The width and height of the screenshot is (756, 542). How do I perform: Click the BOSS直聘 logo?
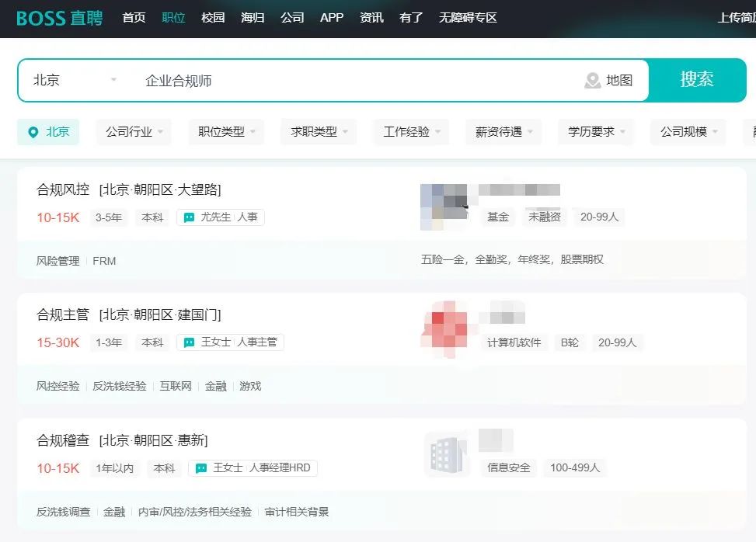coord(59,19)
